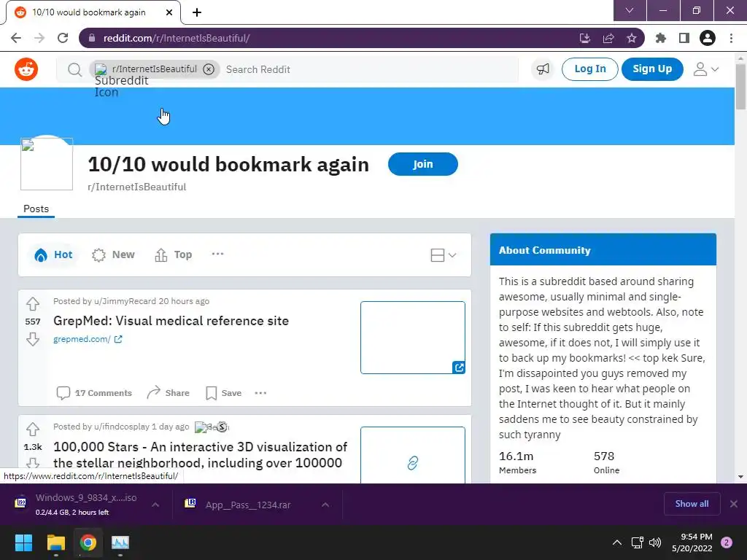Open the post layout view dropdown
The image size is (747, 560).
(443, 255)
